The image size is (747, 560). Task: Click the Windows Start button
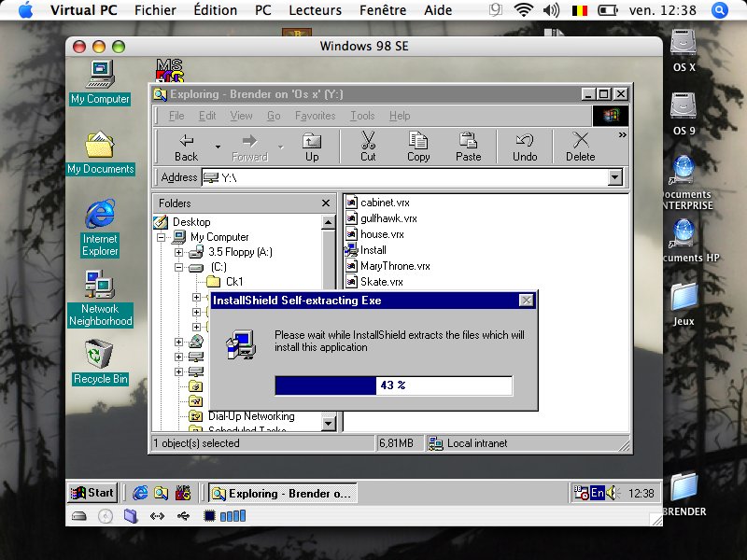pos(92,493)
